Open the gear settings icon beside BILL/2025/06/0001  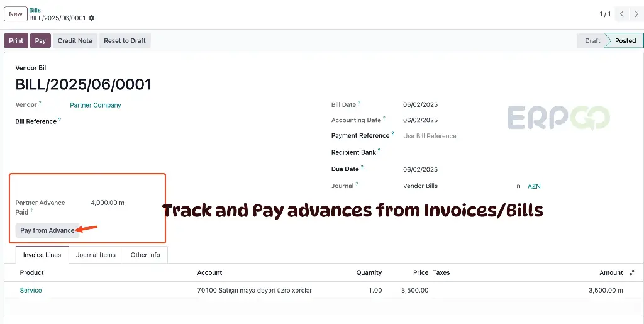(92, 18)
